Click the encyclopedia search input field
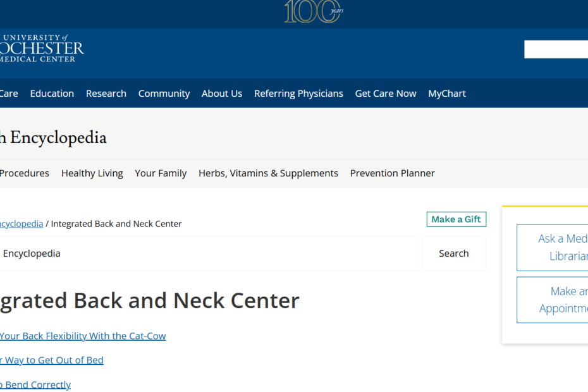The width and height of the screenshot is (588, 392). click(x=209, y=254)
